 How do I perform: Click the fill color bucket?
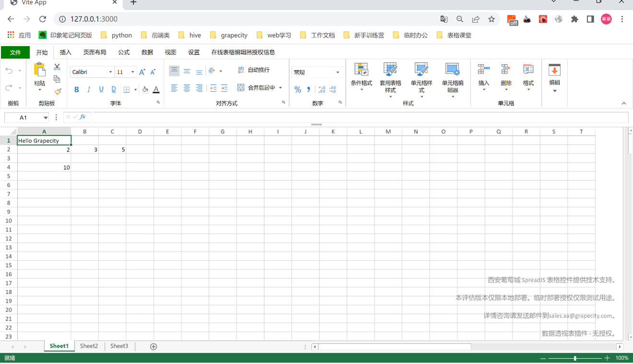145,89
